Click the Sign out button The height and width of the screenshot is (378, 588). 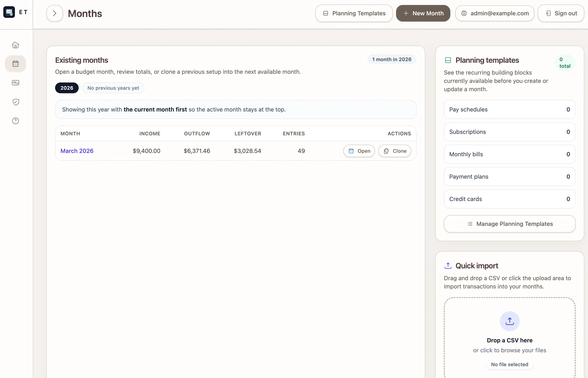[561, 13]
